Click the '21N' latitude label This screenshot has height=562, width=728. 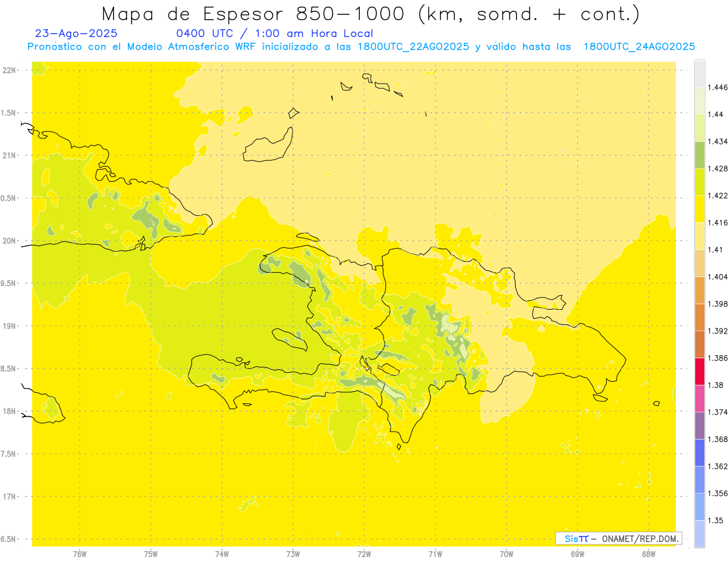[10, 156]
